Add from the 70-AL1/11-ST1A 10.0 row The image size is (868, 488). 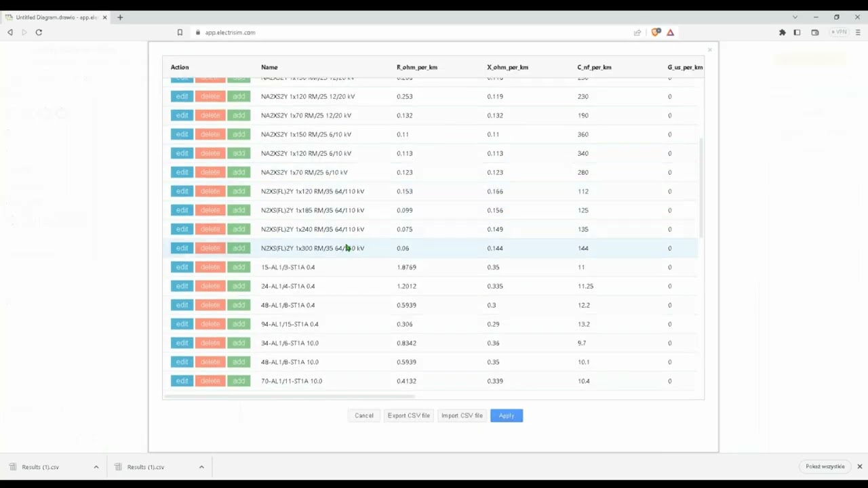[239, 381]
